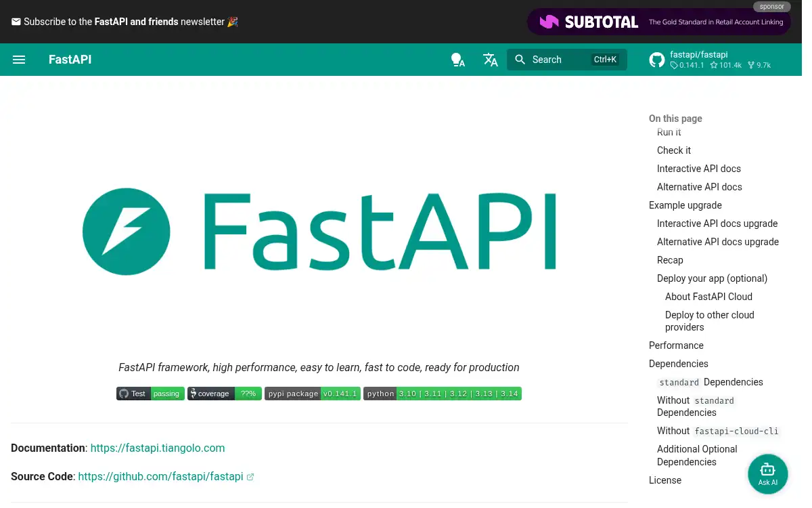Click the mail envelope icon in the announcement bar

[x=16, y=22]
